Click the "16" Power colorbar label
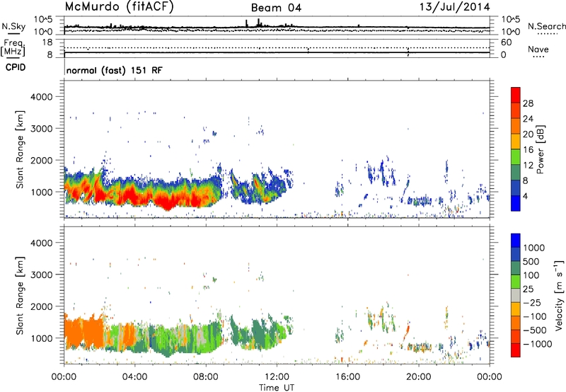This screenshot has height=392, width=566. [x=528, y=150]
